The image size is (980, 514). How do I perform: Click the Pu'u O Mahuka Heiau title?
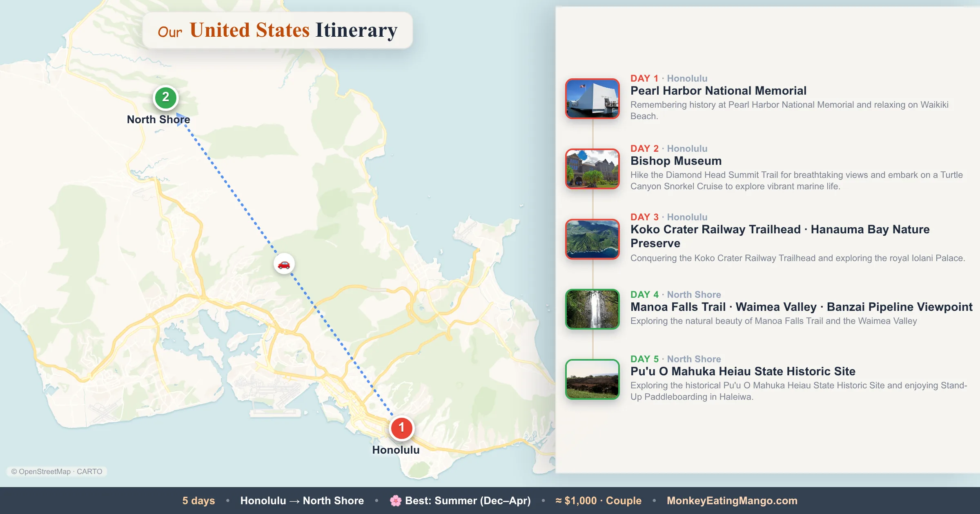tap(743, 371)
